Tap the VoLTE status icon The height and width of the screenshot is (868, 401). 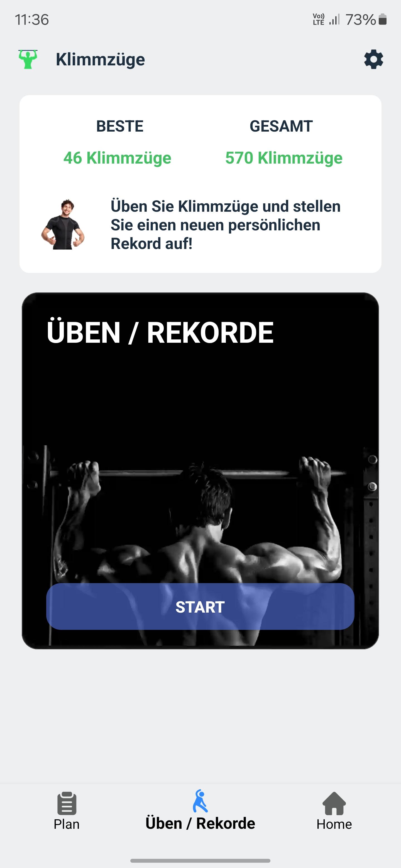pos(318,19)
